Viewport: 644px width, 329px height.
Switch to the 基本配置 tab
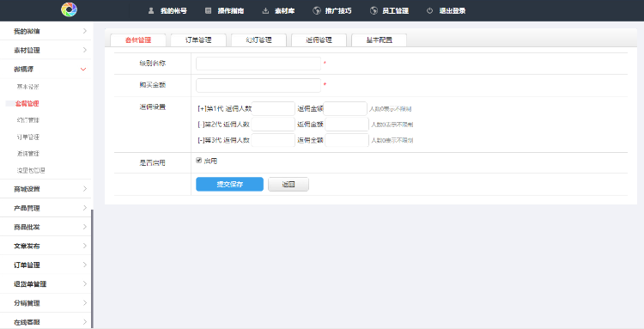point(379,40)
